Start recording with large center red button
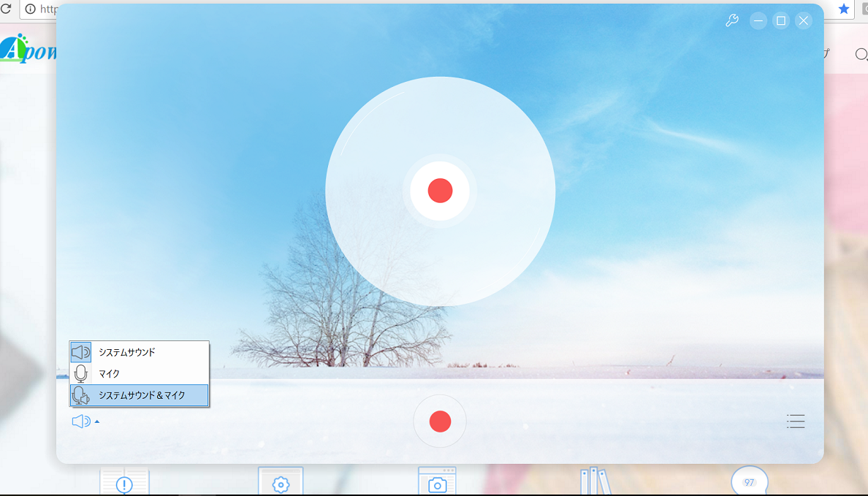Screen dimensions: 868x496 pos(440,191)
